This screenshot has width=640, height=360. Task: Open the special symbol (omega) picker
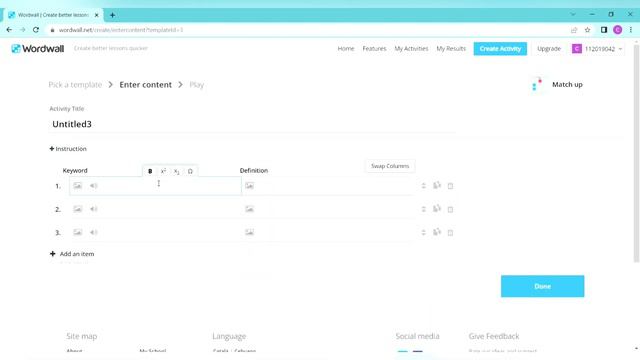(x=190, y=171)
